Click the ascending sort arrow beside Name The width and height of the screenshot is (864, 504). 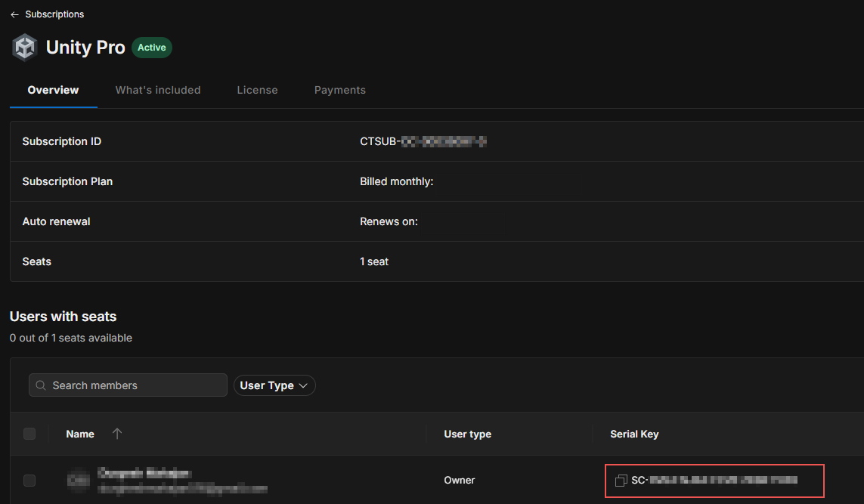pos(117,434)
